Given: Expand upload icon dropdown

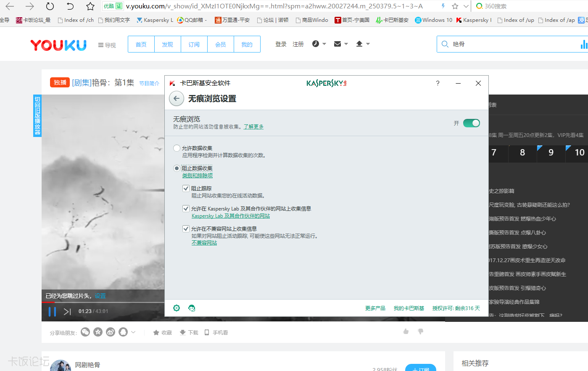Looking at the screenshot, I should [363, 44].
